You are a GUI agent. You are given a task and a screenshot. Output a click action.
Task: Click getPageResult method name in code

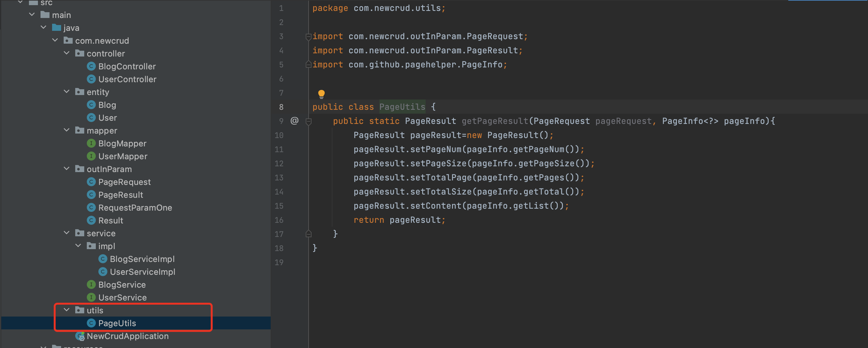pyautogui.click(x=495, y=121)
